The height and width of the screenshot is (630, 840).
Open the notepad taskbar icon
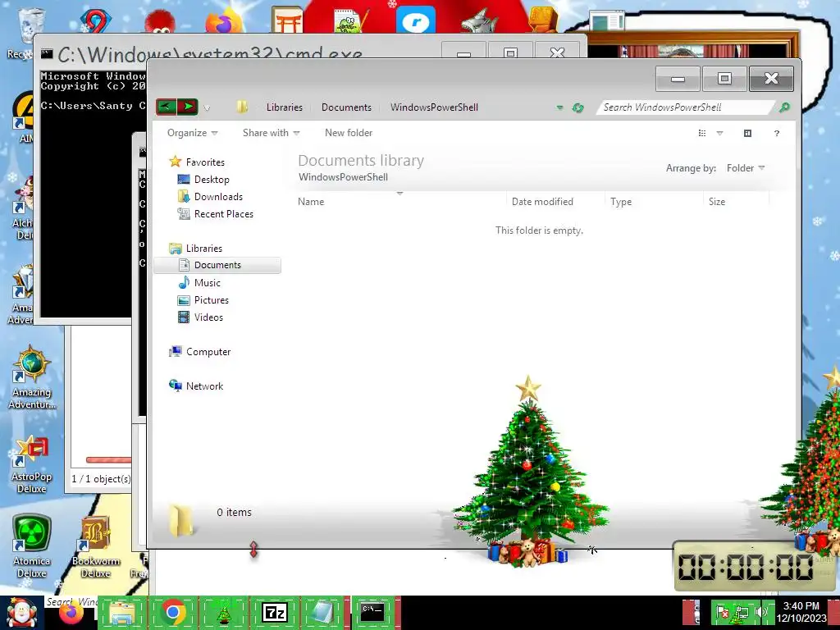pos(322,613)
